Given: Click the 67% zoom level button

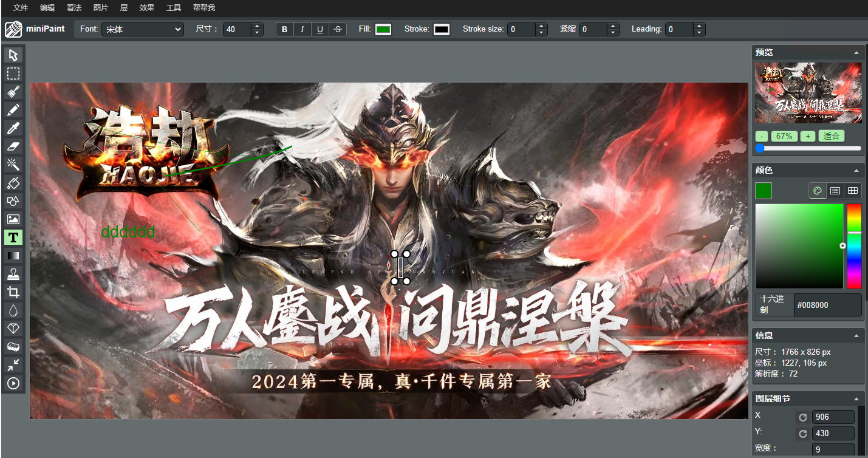Looking at the screenshot, I should [784, 136].
